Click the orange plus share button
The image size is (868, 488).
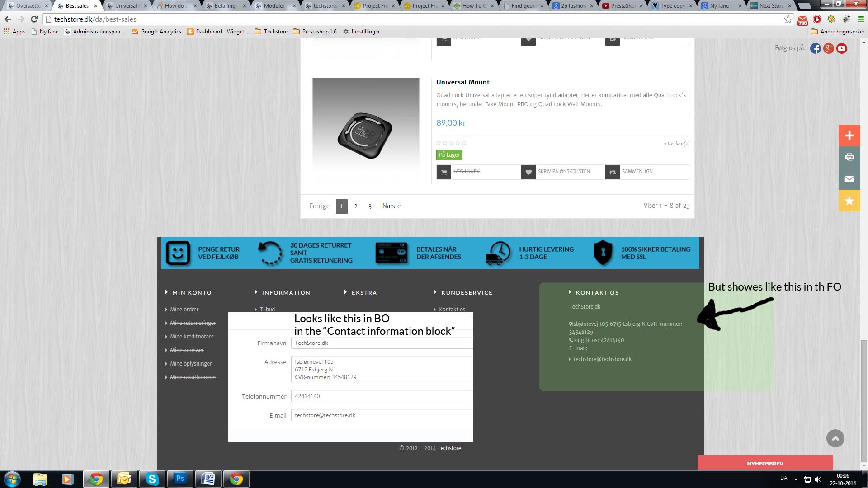coord(849,136)
